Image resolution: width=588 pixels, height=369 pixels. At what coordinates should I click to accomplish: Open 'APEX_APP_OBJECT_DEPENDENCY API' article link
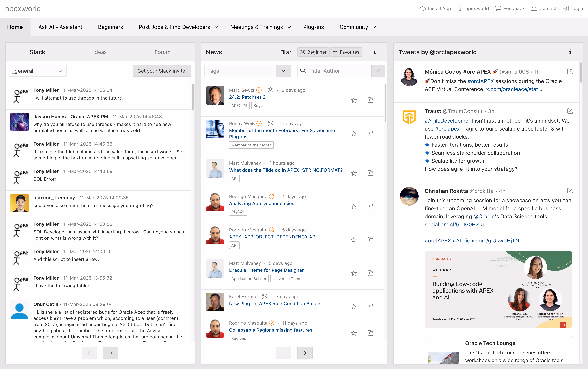pyautogui.click(x=273, y=237)
